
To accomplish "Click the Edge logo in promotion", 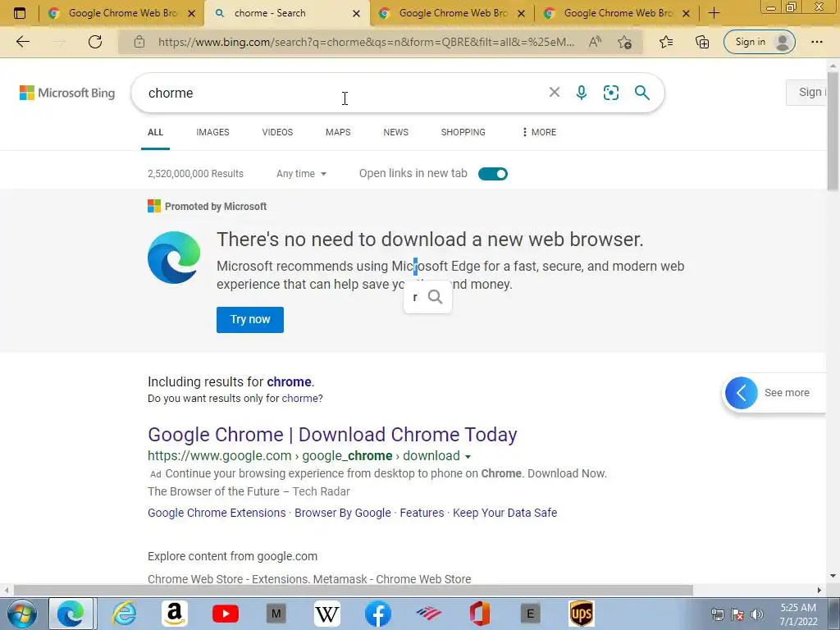I will click(174, 257).
